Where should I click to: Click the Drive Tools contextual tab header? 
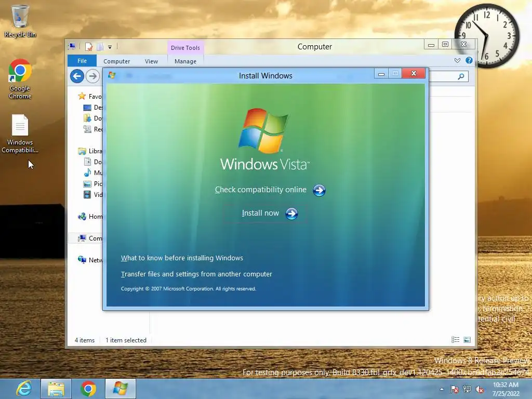pos(185,48)
